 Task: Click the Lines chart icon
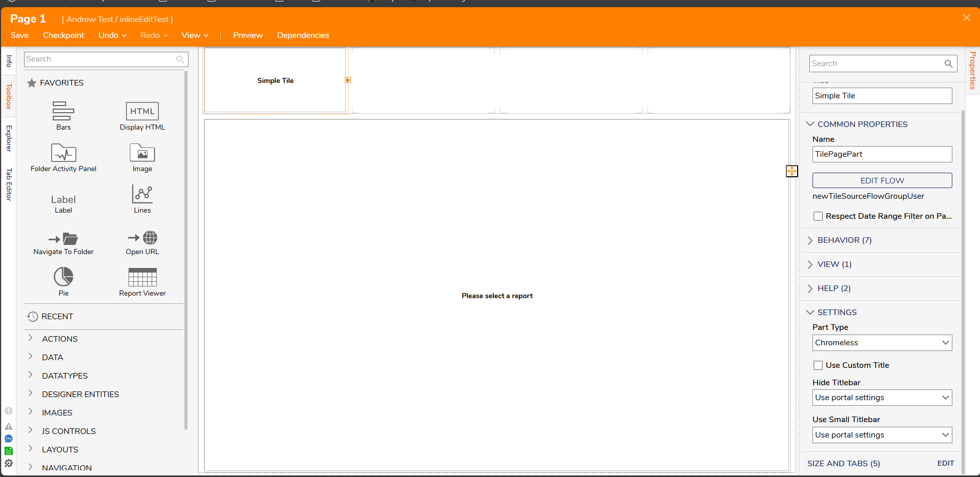point(142,194)
